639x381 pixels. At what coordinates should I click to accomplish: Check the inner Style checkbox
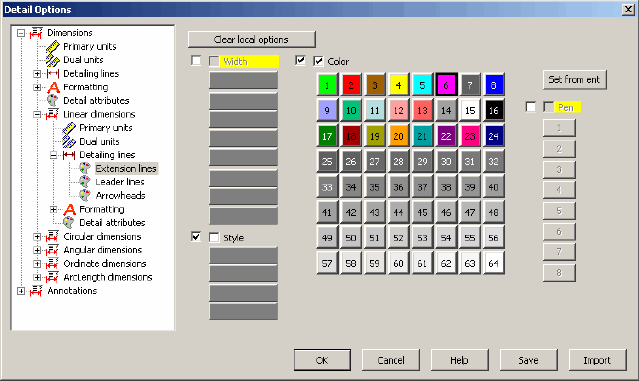pos(214,238)
